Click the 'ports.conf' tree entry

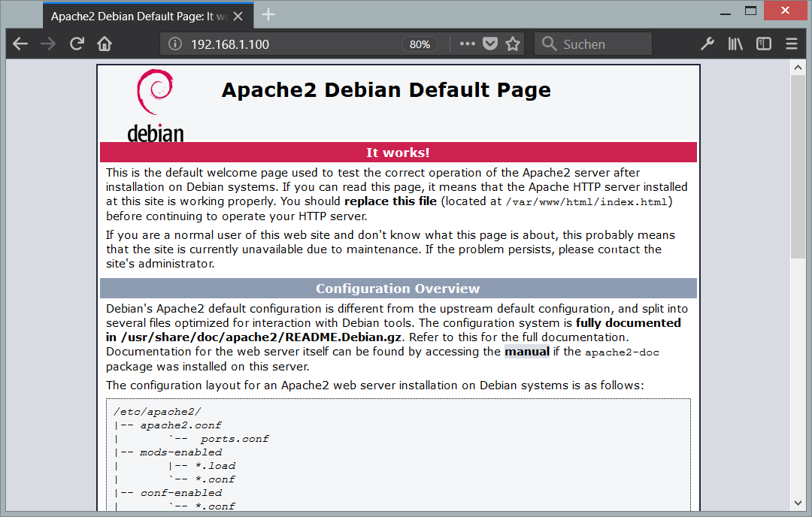235,439
